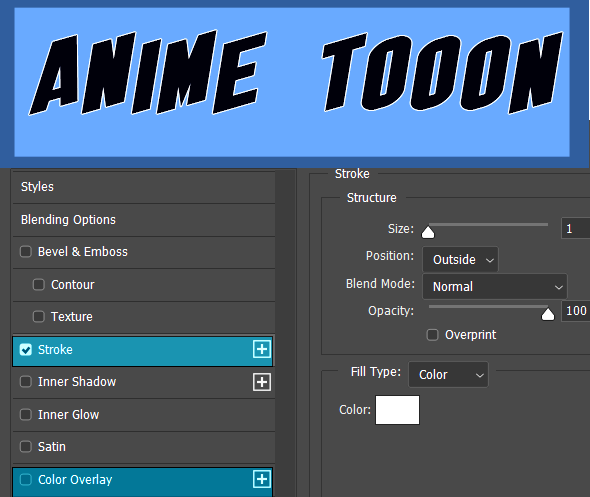Enable the Texture checkbox
Viewport: 590px width, 497px height.
click(39, 316)
